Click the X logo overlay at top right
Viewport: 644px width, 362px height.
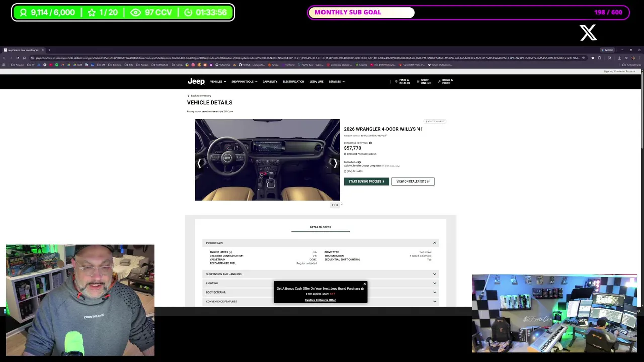click(x=588, y=33)
